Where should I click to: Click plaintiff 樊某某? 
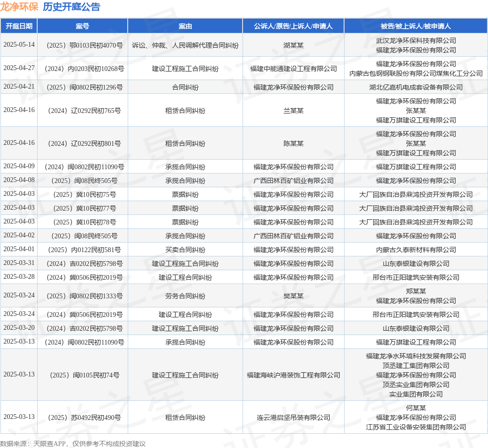point(294,296)
